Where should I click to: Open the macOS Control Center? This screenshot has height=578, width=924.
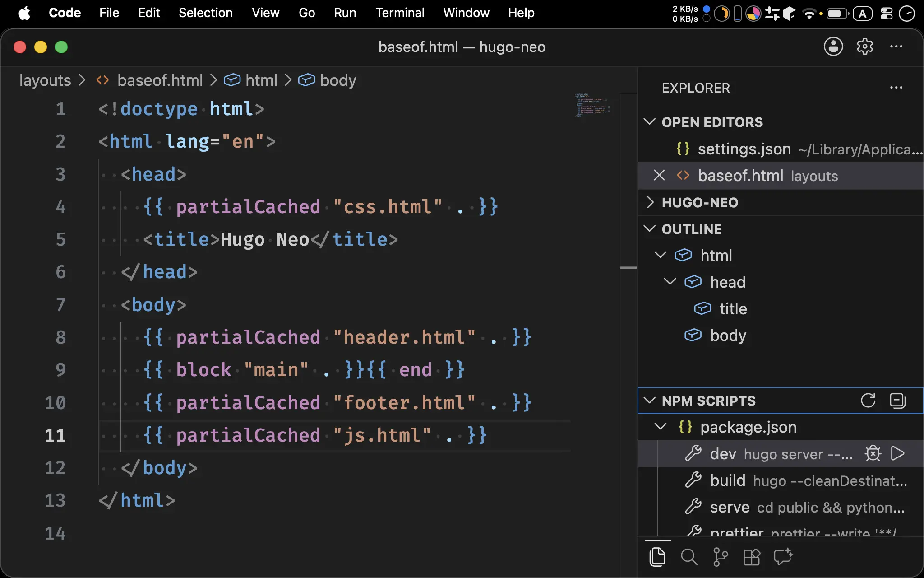[x=887, y=14]
